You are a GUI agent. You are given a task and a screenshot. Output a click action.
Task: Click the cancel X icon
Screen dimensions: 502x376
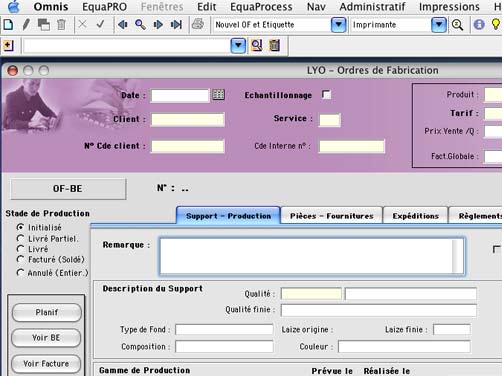tap(82, 24)
